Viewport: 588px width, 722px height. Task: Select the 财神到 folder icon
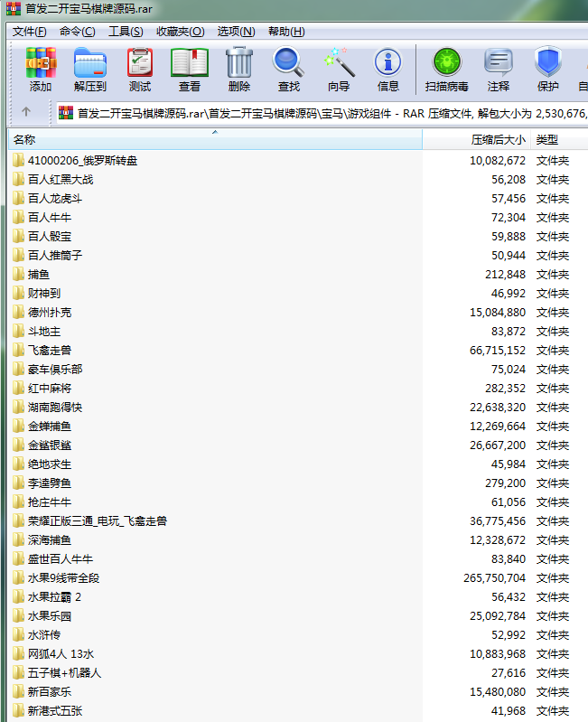click(18, 294)
